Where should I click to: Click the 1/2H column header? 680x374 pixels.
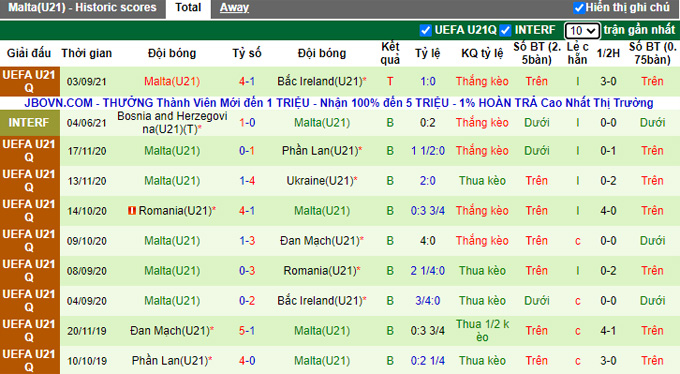(x=608, y=53)
